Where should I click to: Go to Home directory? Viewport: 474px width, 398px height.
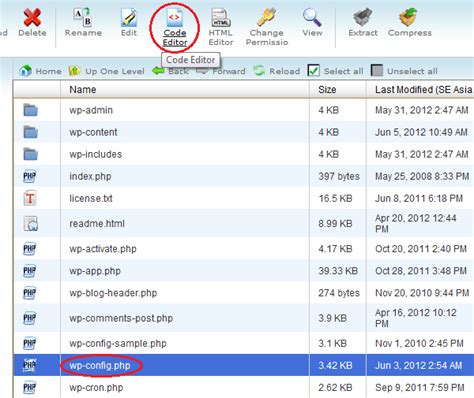pyautogui.click(x=40, y=71)
